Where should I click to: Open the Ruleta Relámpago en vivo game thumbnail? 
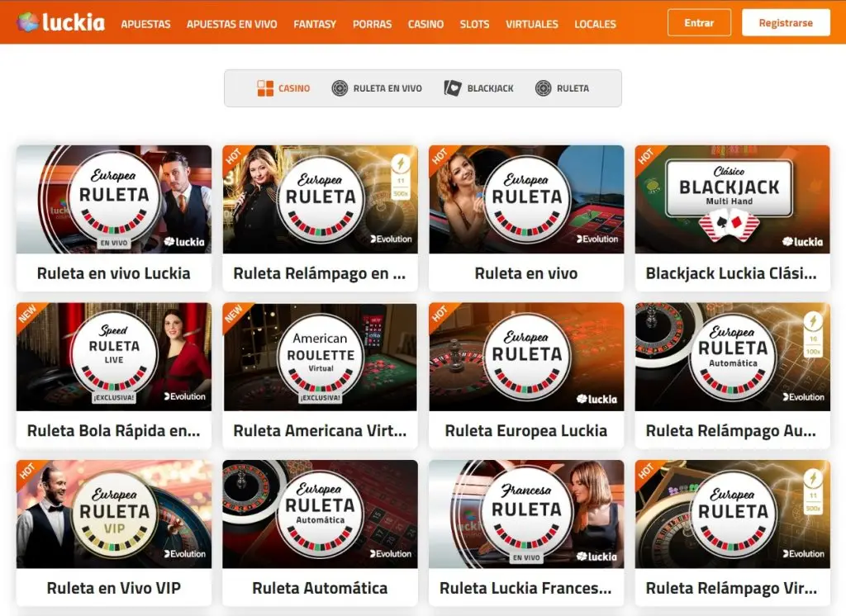coord(320,200)
